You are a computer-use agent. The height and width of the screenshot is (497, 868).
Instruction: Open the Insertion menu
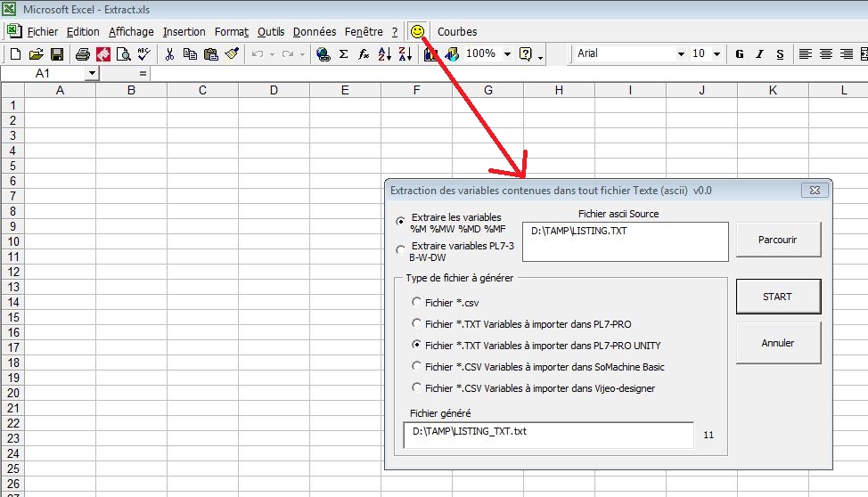tap(184, 31)
